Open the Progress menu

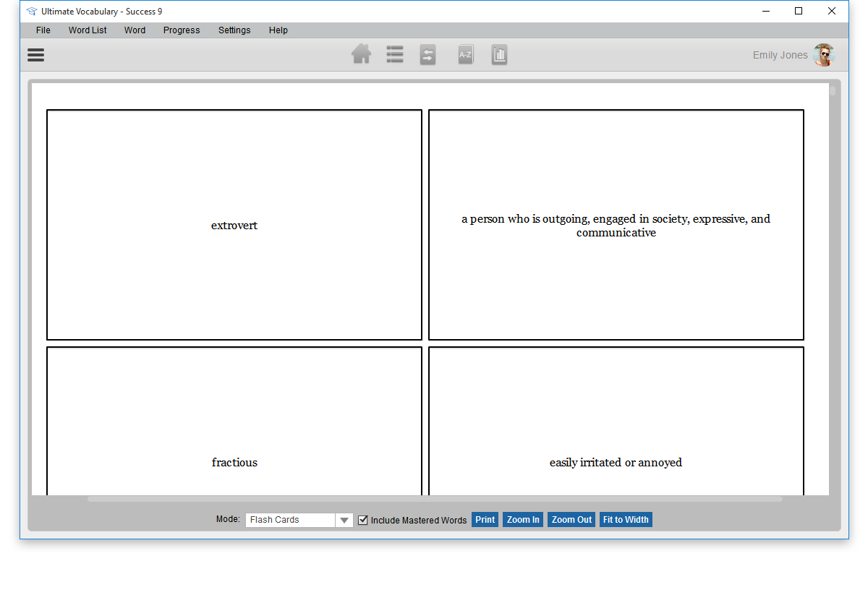pyautogui.click(x=182, y=30)
